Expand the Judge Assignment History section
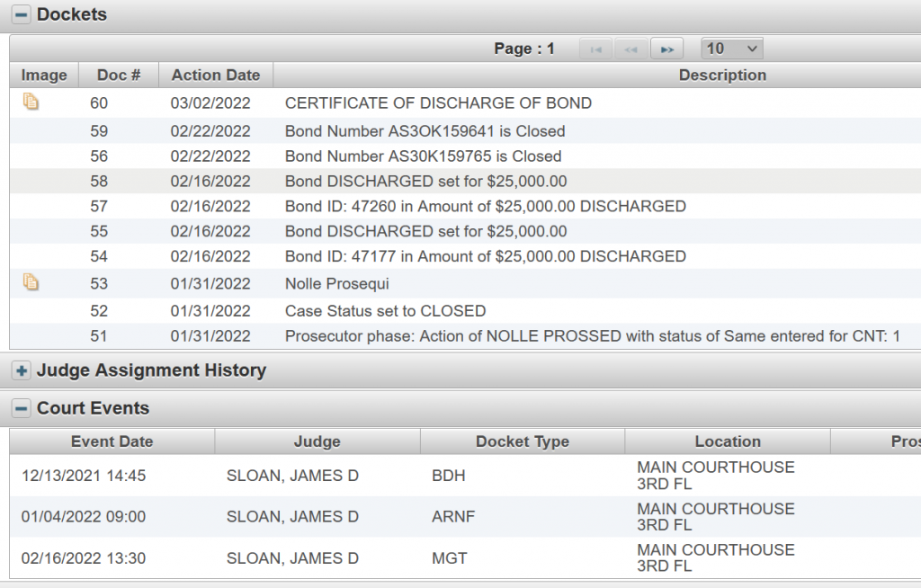921x588 pixels. (x=22, y=370)
